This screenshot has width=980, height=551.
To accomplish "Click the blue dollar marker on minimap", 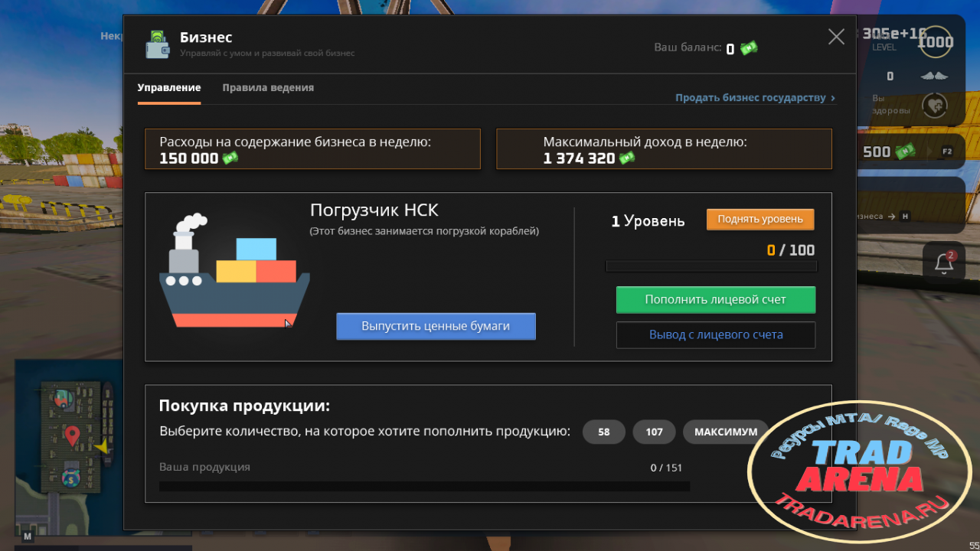I will [x=71, y=479].
